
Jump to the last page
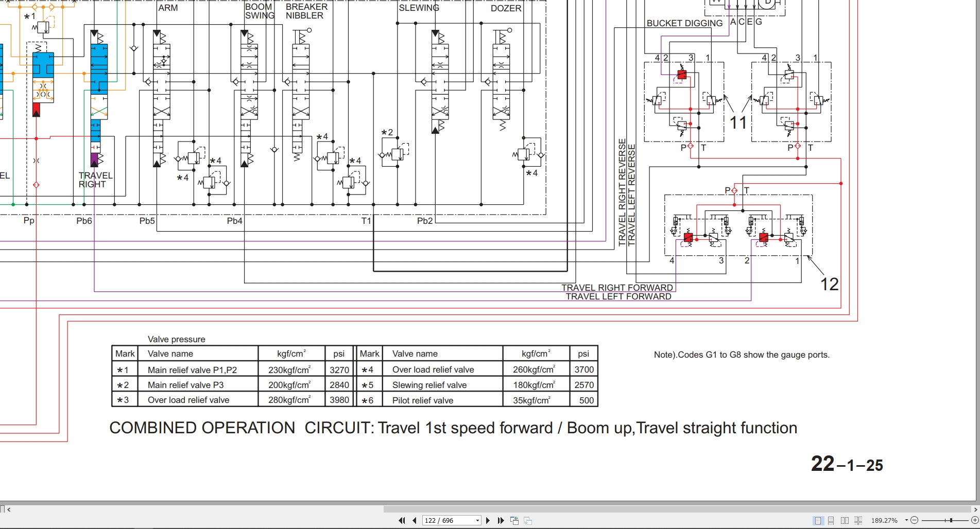click(501, 521)
